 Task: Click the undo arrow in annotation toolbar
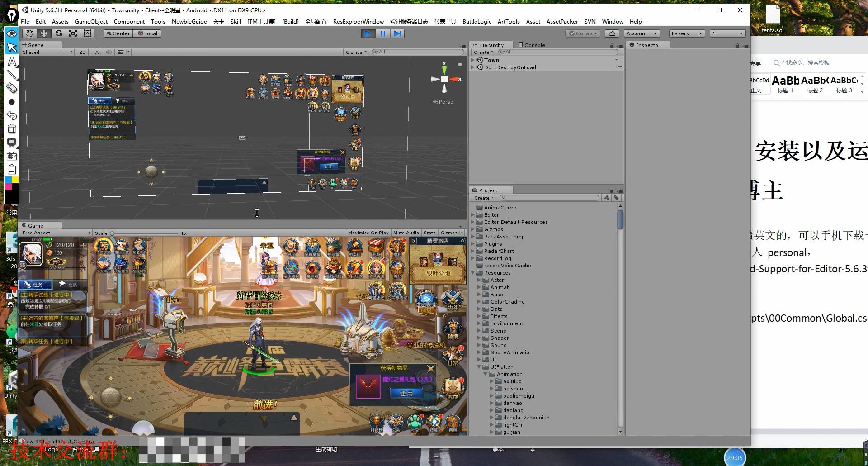point(12,115)
